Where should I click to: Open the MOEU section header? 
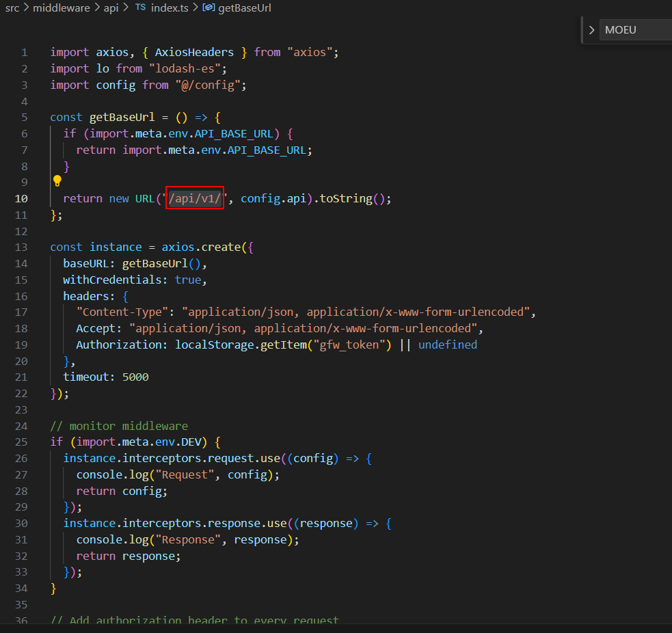pos(621,30)
